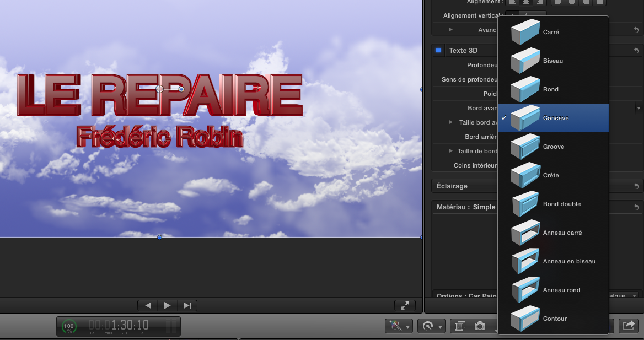Click the timecode display 1:30:10
The image size is (644, 340).
click(x=119, y=325)
